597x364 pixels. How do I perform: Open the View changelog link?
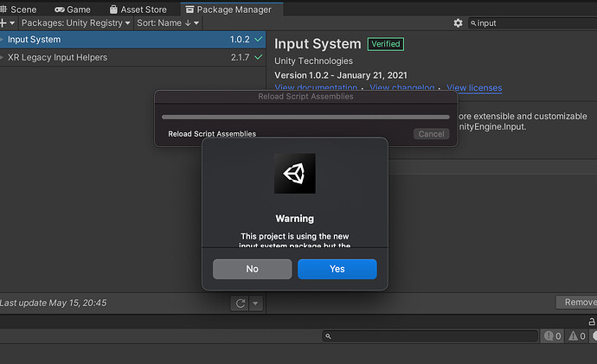click(x=402, y=87)
